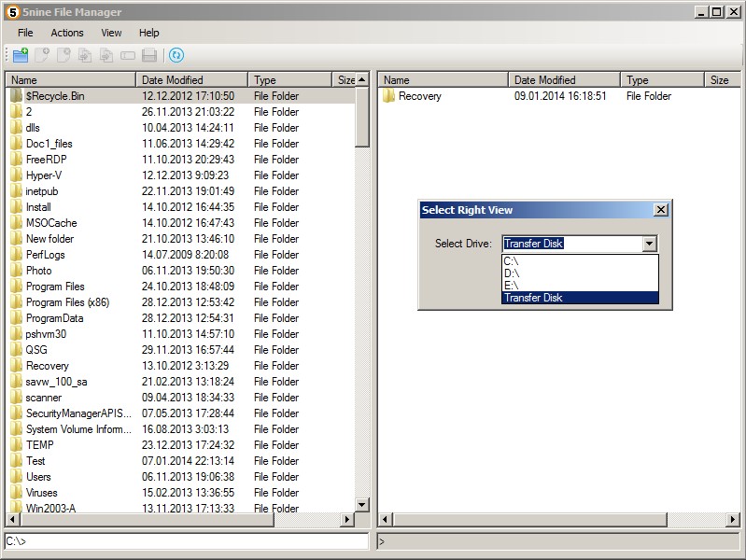Click the folder icon beside QSG
Image resolution: width=746 pixels, height=560 pixels.
16,350
